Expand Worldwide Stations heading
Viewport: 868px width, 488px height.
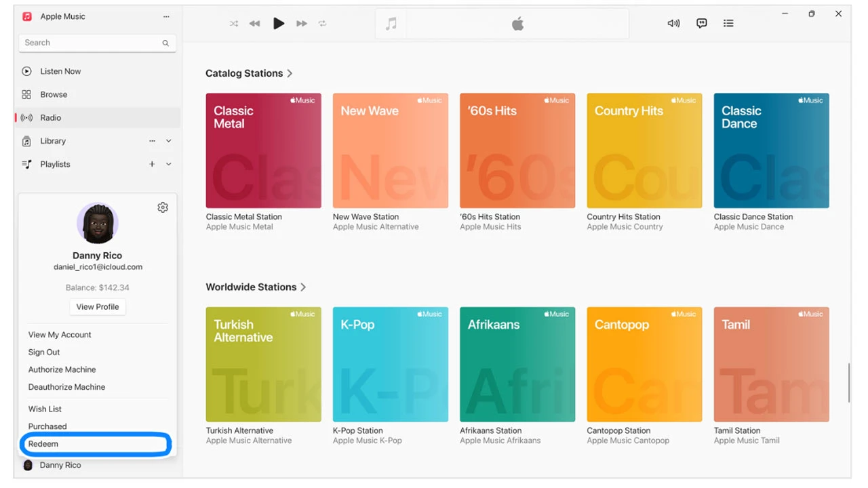256,287
